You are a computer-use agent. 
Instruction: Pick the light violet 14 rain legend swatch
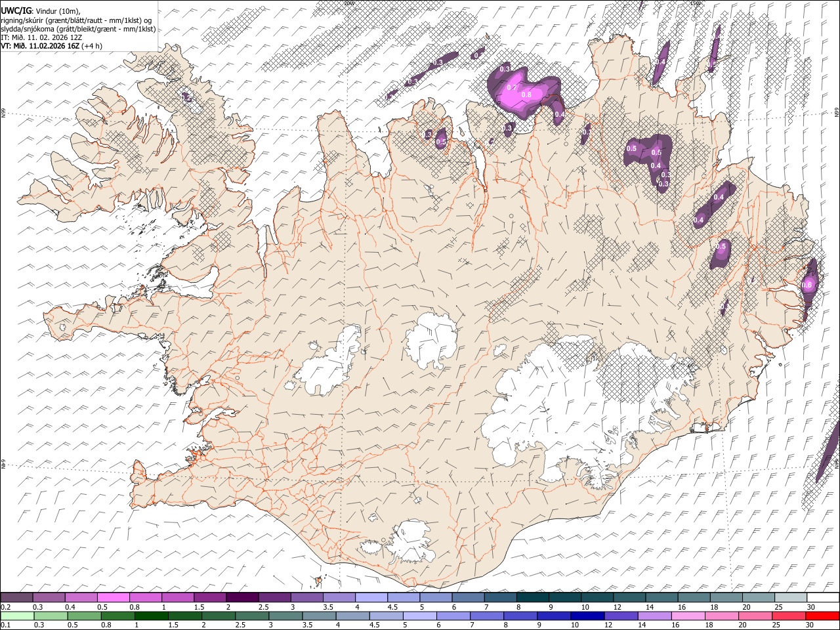click(x=654, y=616)
